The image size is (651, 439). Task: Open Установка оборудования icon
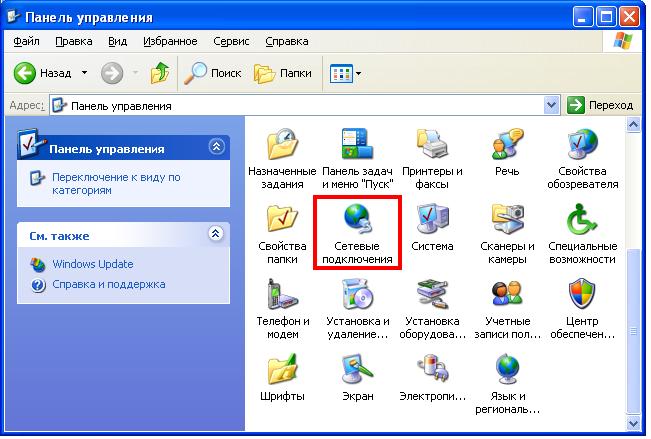coord(432,309)
